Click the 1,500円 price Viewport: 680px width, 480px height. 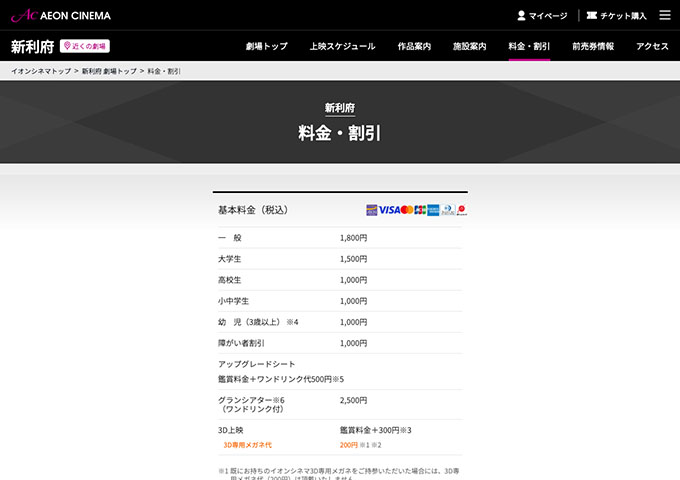point(353,259)
